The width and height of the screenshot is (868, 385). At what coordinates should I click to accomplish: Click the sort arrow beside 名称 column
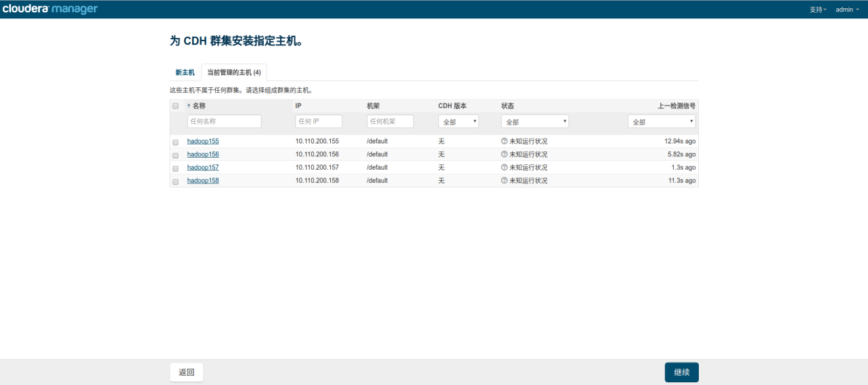coord(189,106)
